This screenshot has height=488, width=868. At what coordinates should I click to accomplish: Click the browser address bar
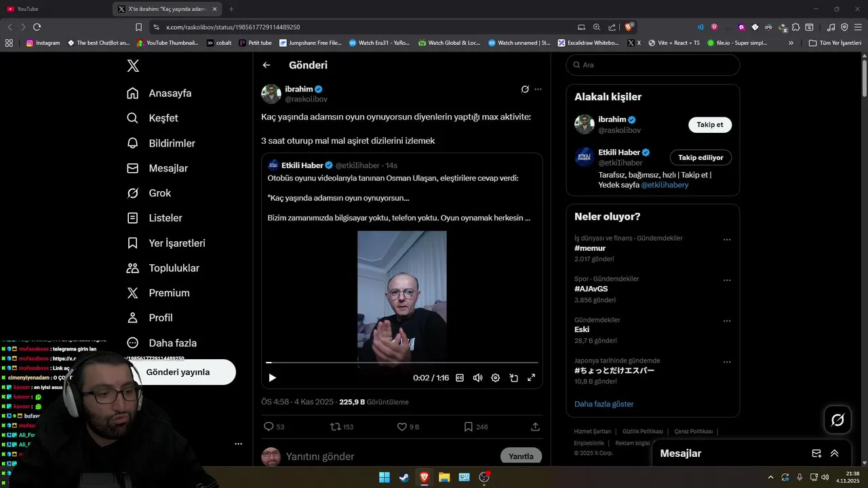tap(366, 27)
